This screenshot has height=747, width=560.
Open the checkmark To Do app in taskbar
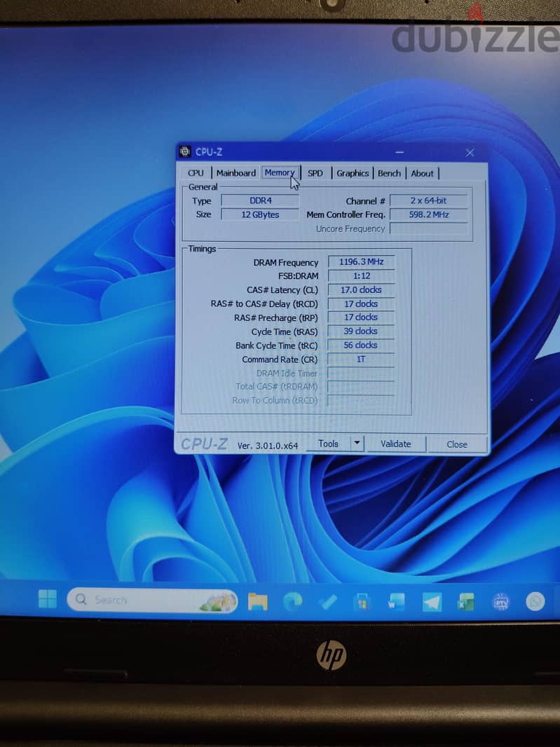(328, 602)
